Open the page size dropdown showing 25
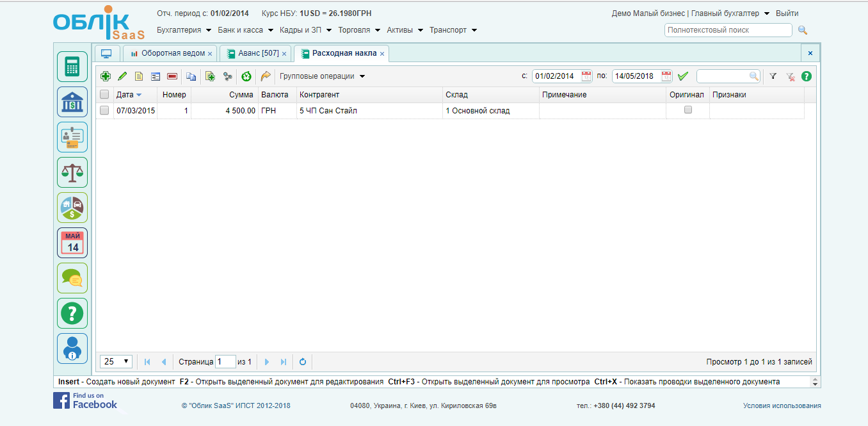Screen dimensions: 868x426 pyautogui.click(x=116, y=361)
